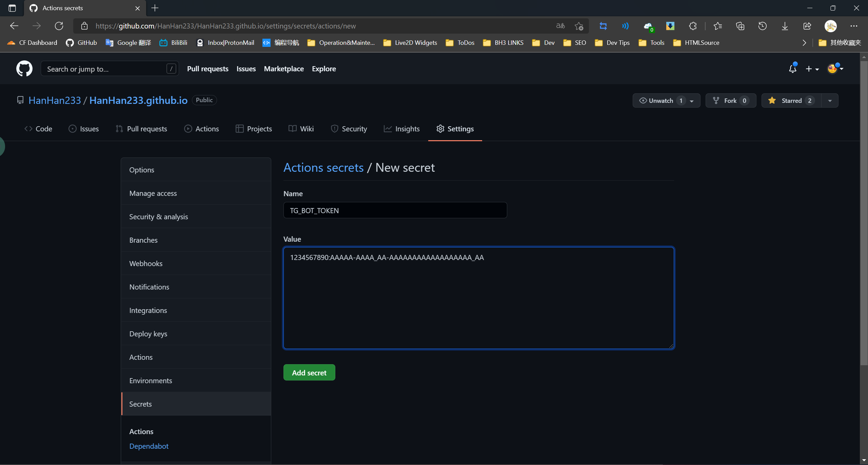The image size is (868, 465).
Task: Click the browser history clock icon
Action: pos(764,26)
